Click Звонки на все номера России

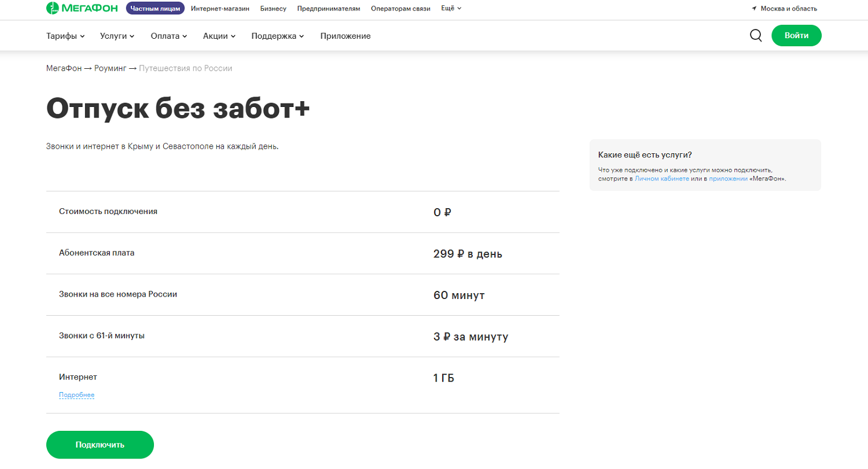pos(118,294)
